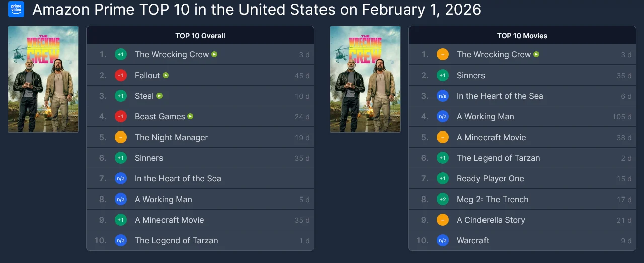Click The Wrecking Crew poster beside Movies list

click(x=365, y=79)
